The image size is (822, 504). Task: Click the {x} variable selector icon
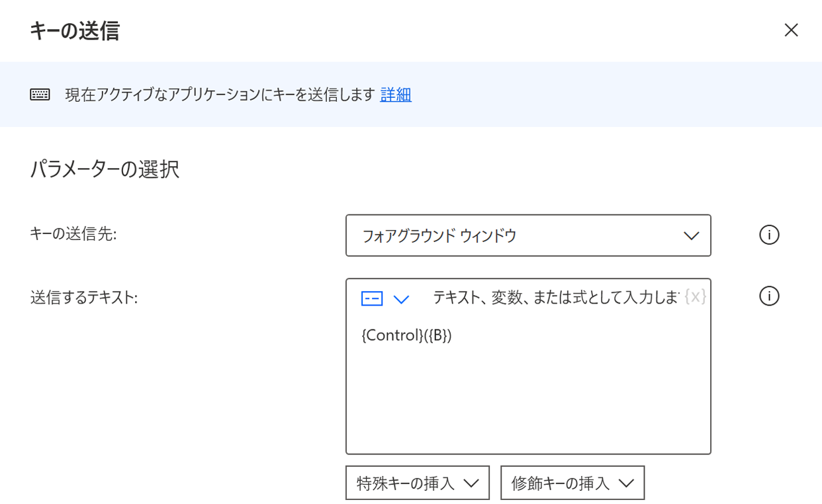click(x=695, y=297)
